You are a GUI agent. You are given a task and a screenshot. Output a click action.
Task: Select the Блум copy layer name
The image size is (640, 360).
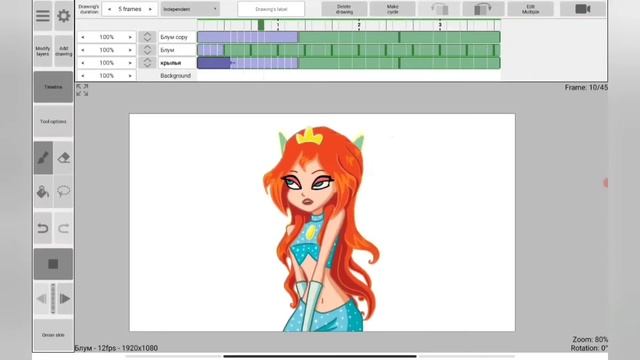(x=177, y=37)
